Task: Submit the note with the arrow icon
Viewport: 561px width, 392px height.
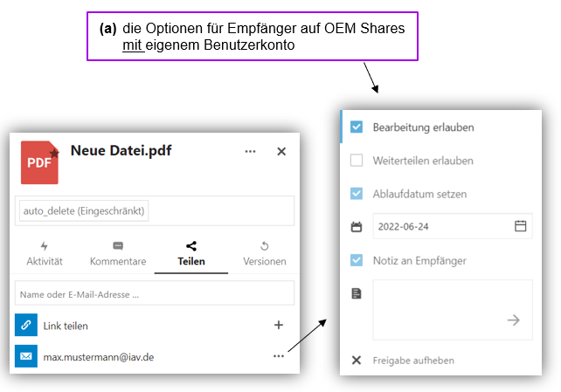Action: coord(514,320)
